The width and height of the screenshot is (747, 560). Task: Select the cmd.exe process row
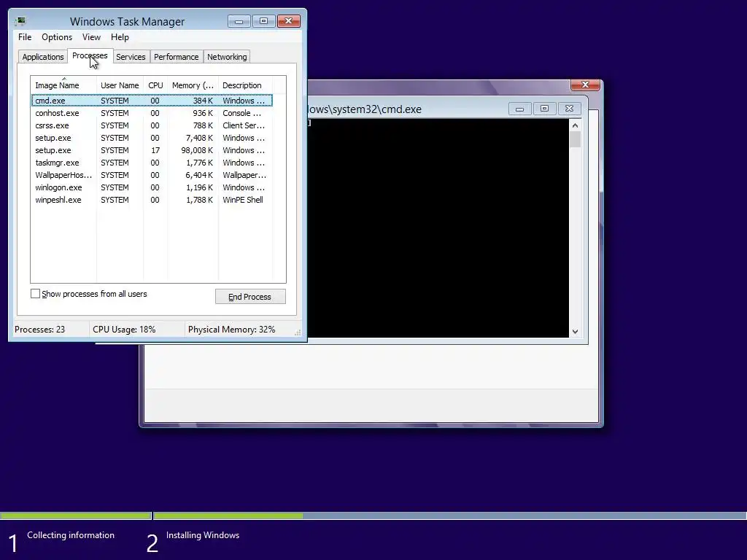(x=152, y=101)
